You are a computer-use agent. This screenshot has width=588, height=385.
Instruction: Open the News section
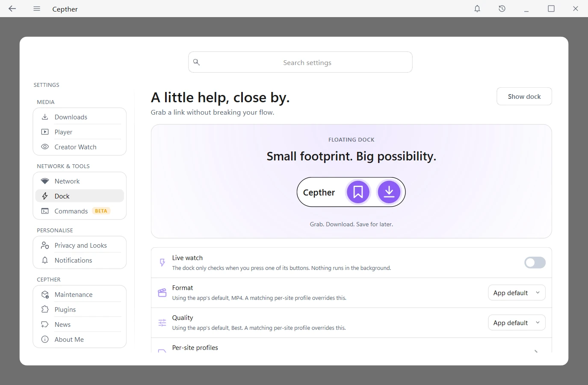point(80,324)
